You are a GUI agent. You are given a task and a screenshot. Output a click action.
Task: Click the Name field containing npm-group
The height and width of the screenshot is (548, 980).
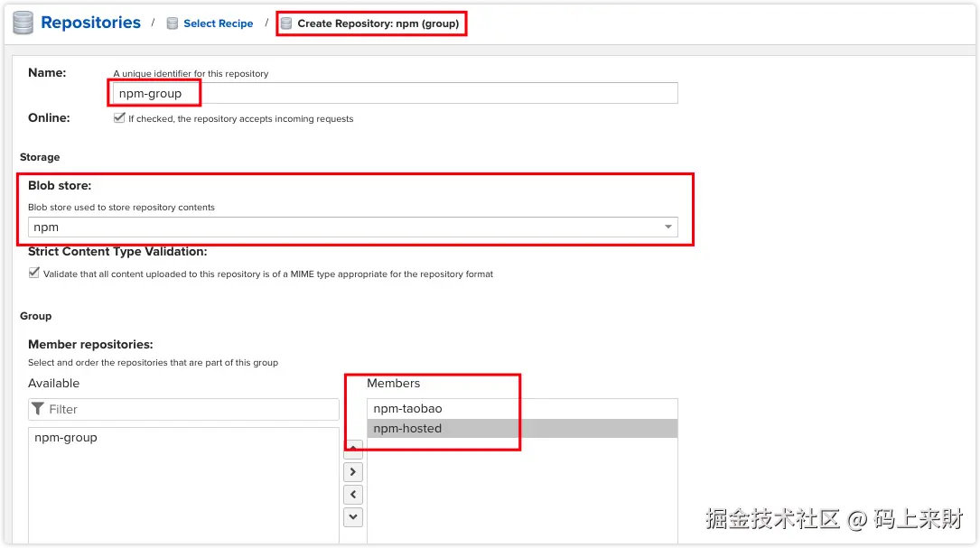(x=395, y=93)
